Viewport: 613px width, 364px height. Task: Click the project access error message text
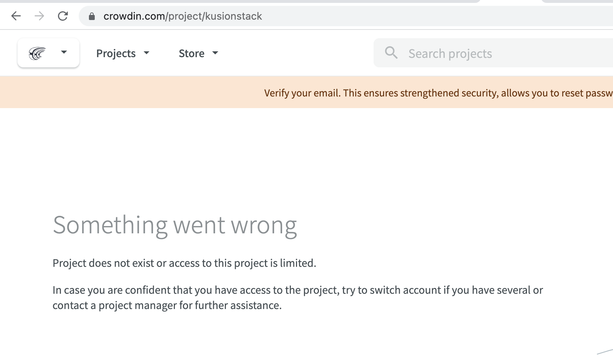185,263
